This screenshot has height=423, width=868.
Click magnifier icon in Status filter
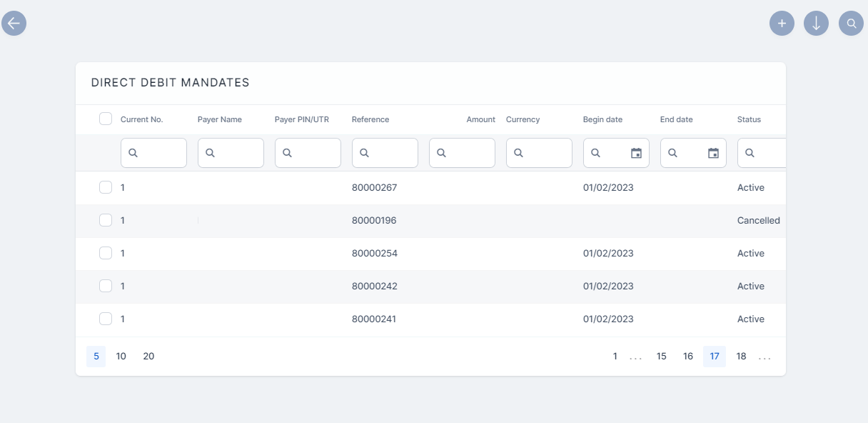click(750, 153)
